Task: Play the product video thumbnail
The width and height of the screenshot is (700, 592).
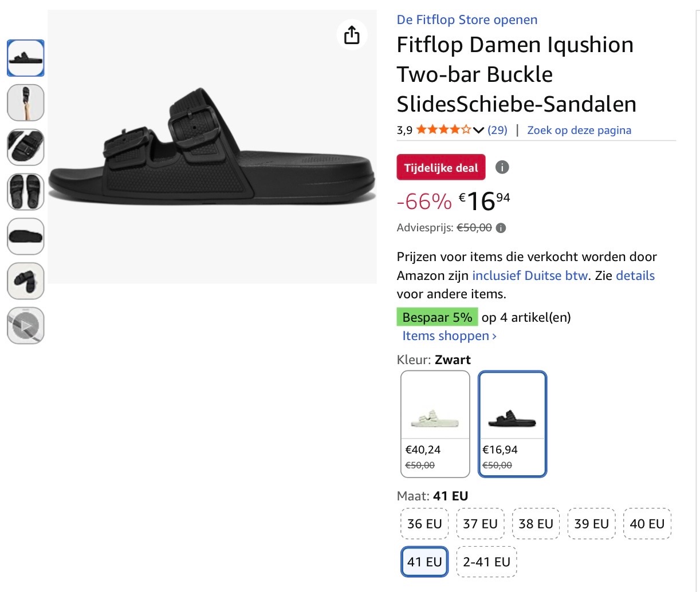Action: (x=26, y=326)
